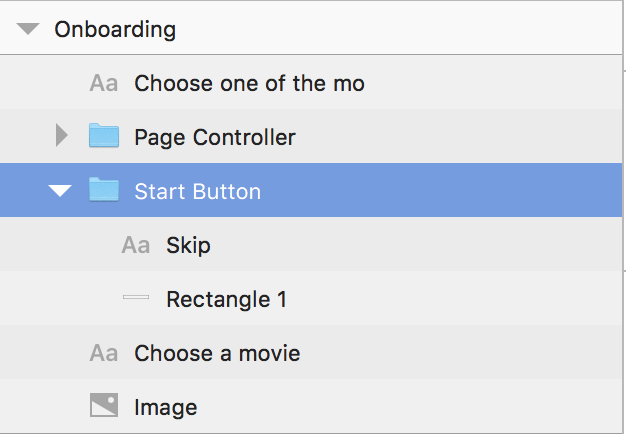Click Aa icon of 'Choose one of the mo'
Viewport: 626px width, 434px height.
click(104, 83)
